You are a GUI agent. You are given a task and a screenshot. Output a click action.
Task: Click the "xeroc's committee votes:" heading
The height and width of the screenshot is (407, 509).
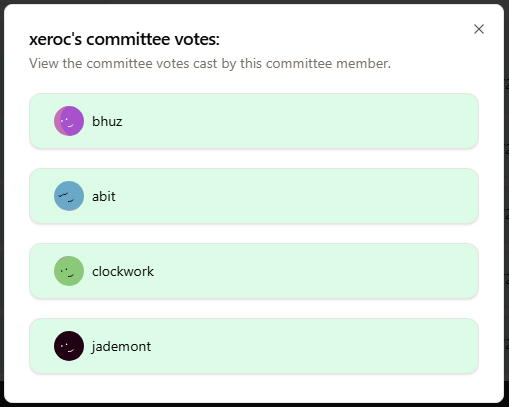[x=124, y=39]
